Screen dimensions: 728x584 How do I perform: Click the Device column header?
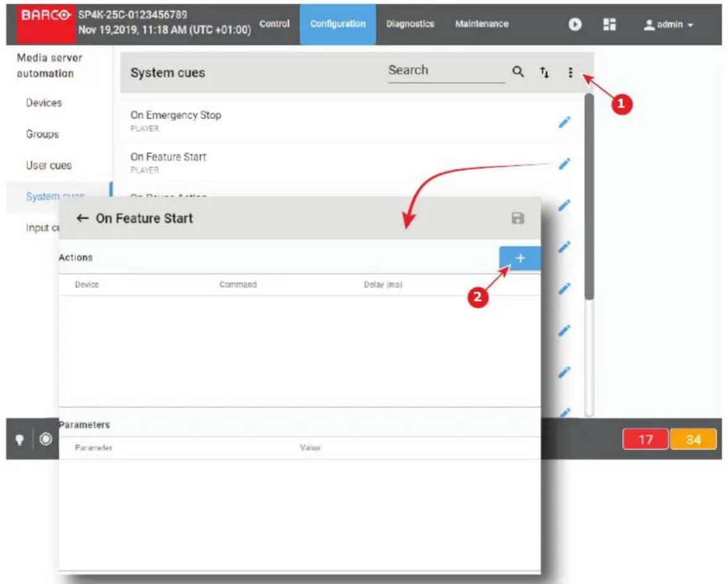coord(87,284)
